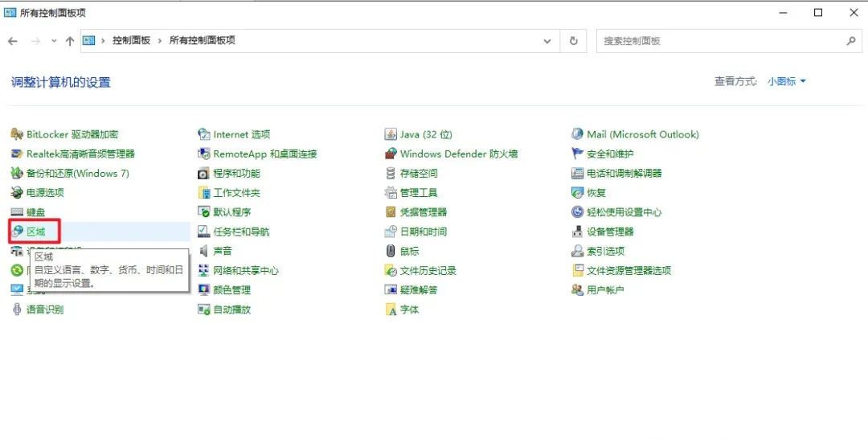The image size is (868, 439).
Task: Select 控制面板 in the breadcrumb path
Action: (131, 40)
